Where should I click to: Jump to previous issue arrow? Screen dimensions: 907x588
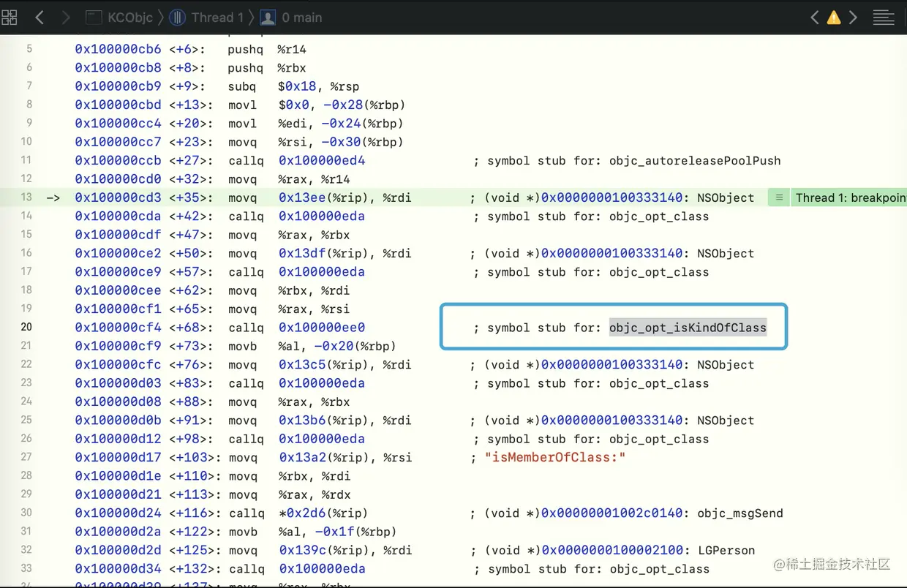coord(814,18)
